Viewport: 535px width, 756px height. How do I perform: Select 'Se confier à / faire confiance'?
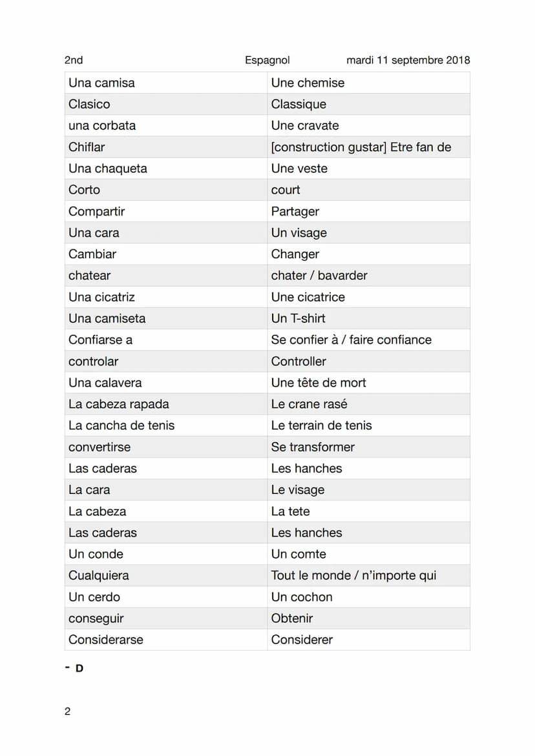pos(351,340)
